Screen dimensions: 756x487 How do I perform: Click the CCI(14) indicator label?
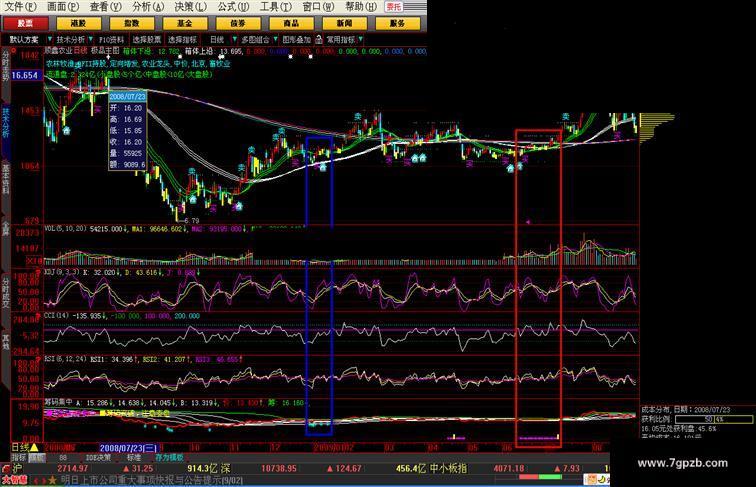(57, 316)
